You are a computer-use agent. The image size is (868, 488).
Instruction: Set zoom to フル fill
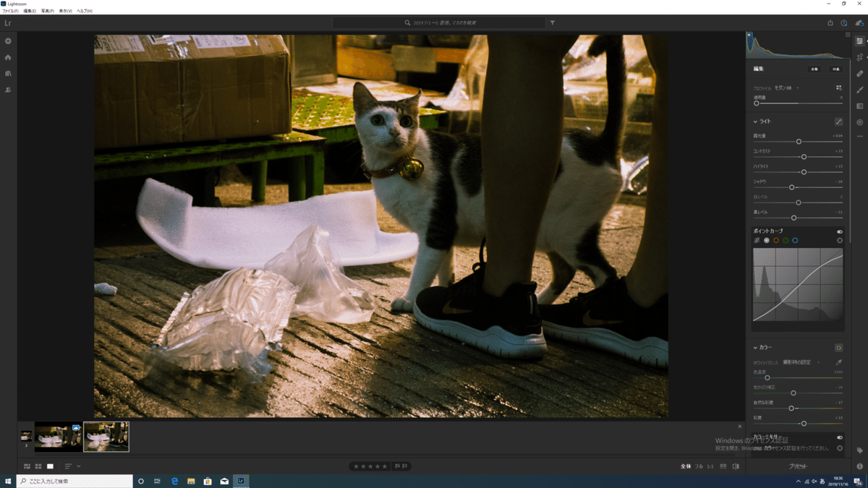(699, 466)
